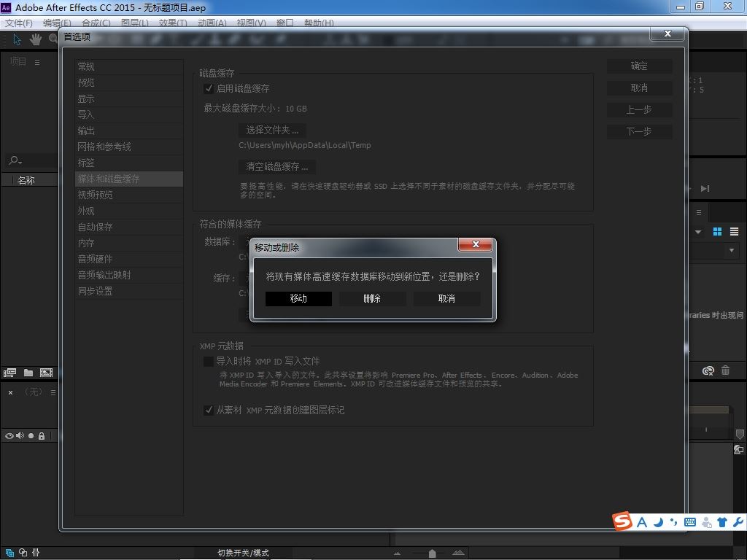Click 移动 in the dialog
Image resolution: width=747 pixels, height=560 pixels.
pyautogui.click(x=298, y=298)
